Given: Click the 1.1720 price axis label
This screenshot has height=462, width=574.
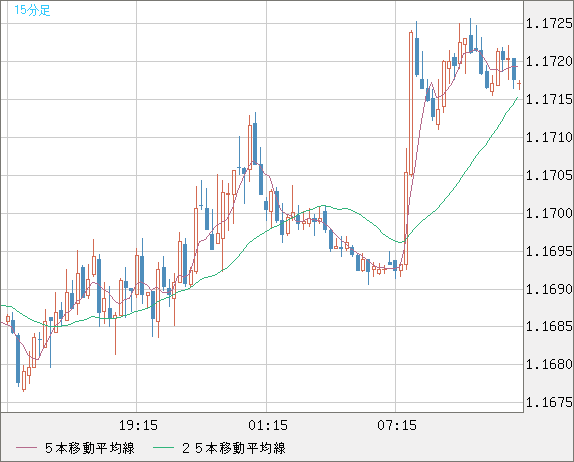Looking at the screenshot, I should (549, 61).
